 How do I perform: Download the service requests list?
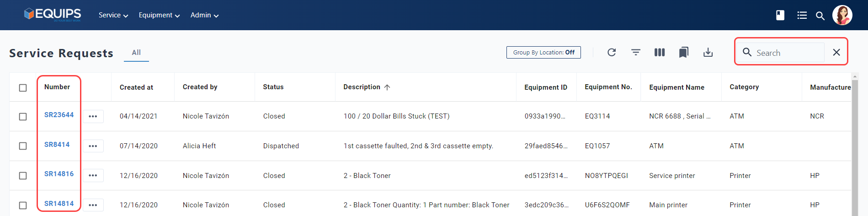(x=708, y=52)
